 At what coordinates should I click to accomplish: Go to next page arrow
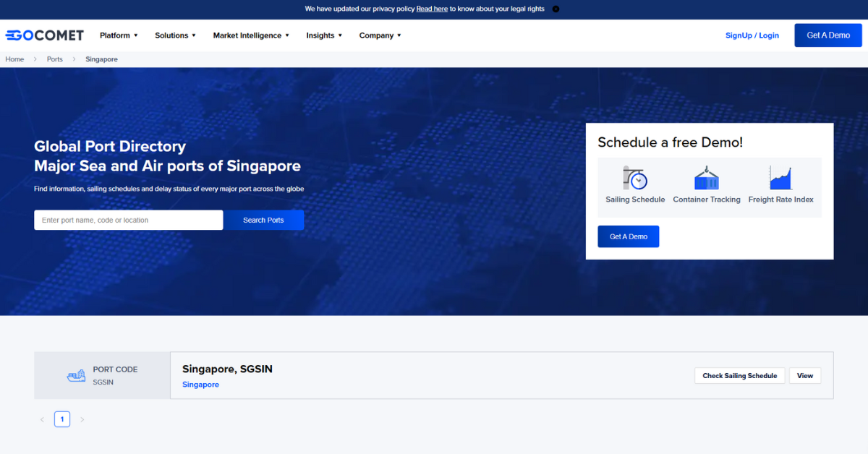tap(82, 419)
